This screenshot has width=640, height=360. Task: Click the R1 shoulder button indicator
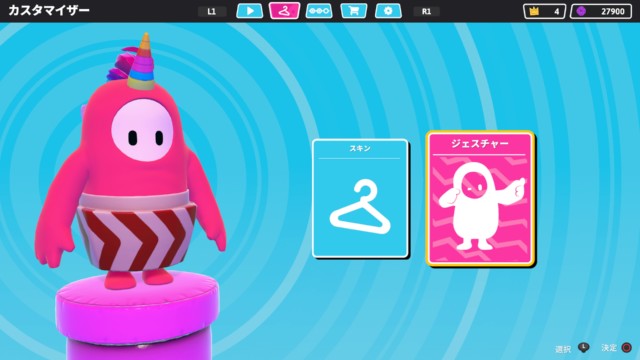pos(427,11)
